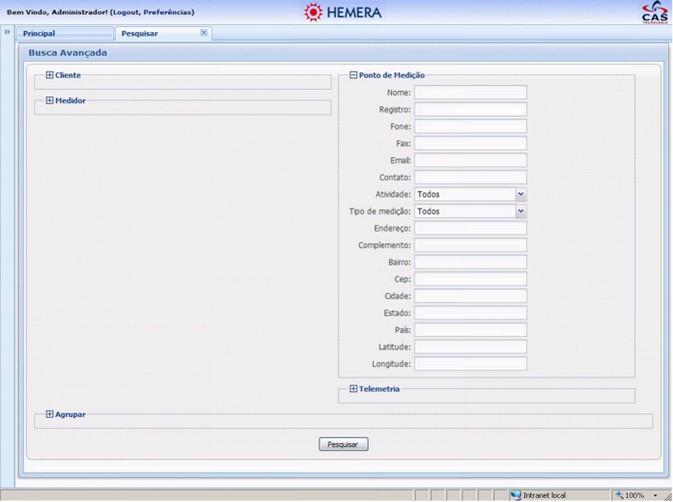The width and height of the screenshot is (673, 502).
Task: Expand the Medidor section
Action: (50, 100)
